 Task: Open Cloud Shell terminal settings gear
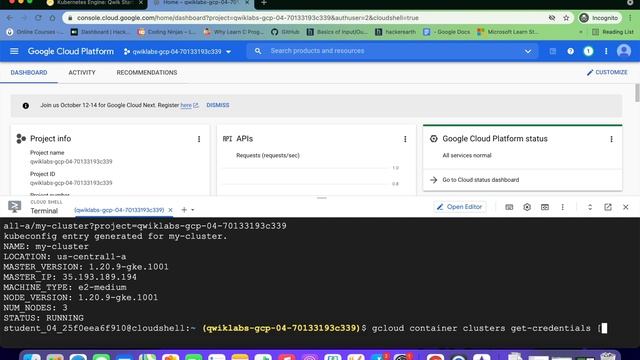point(527,207)
